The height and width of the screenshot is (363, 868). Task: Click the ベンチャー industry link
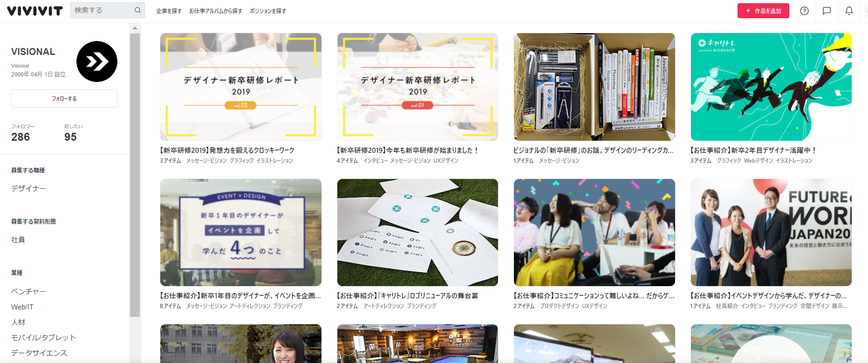coord(28,291)
